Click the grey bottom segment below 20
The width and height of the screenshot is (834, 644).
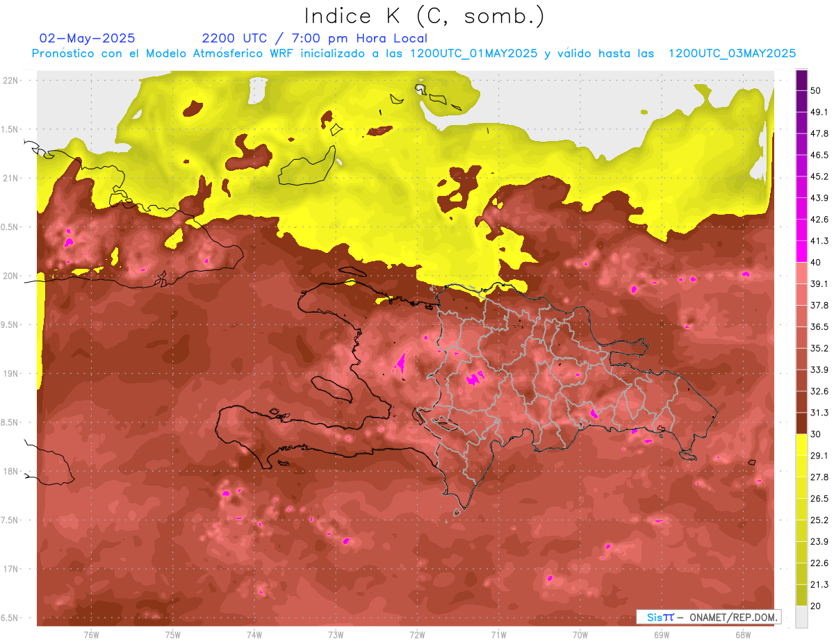coord(801,617)
